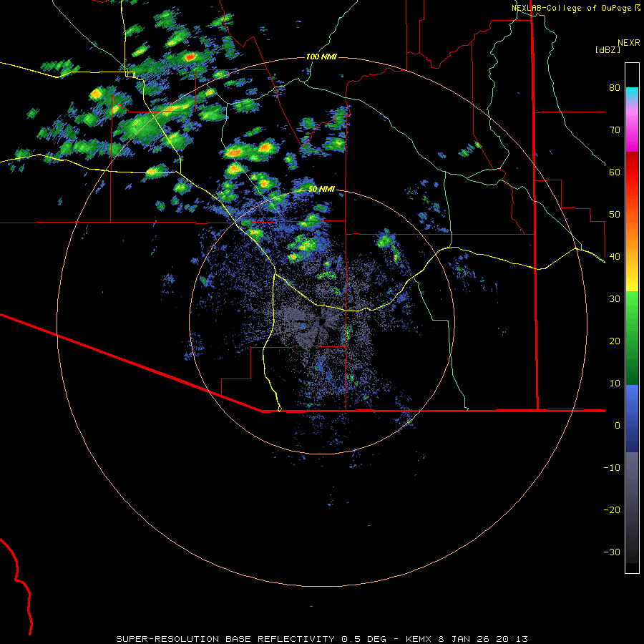This screenshot has width=644, height=644.
Task: Click the NEXR label above the scale
Action: (628, 43)
